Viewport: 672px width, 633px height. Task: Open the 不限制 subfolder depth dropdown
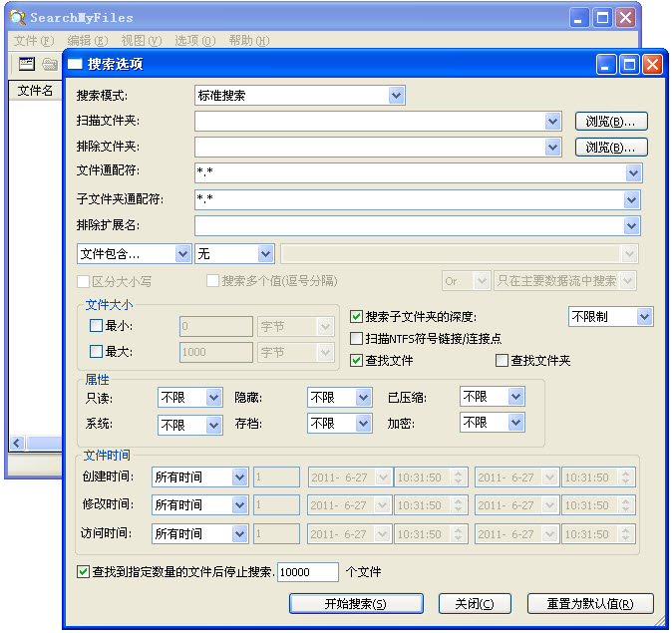pyautogui.click(x=644, y=317)
